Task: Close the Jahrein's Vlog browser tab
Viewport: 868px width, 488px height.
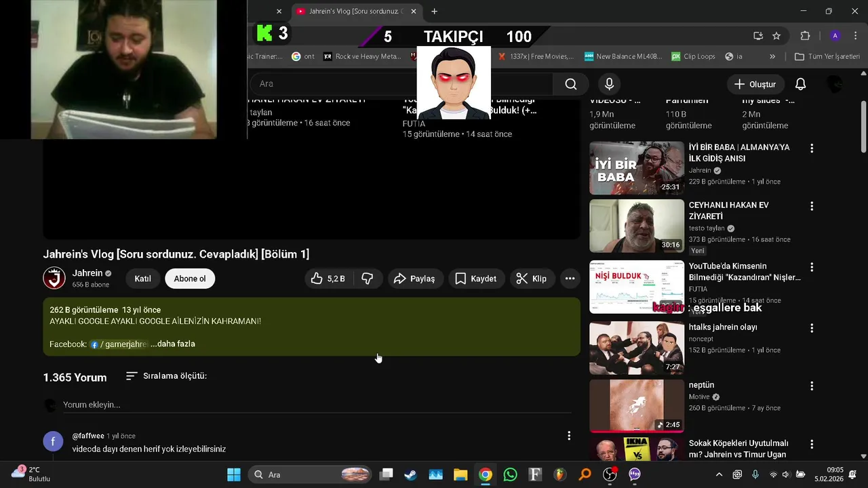Action: tap(414, 12)
